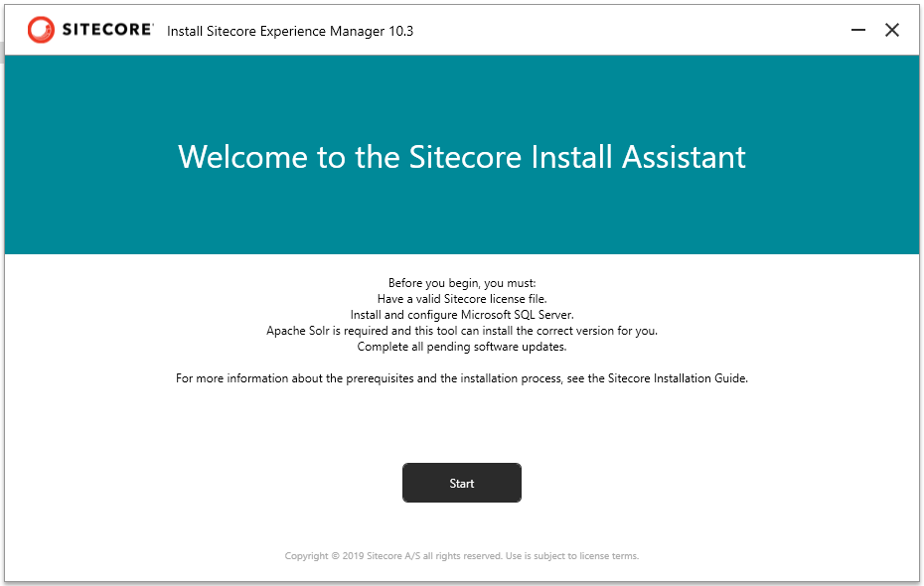Minimize the Install Assistant window
Screen dimensions: 924x586
[x=858, y=30]
